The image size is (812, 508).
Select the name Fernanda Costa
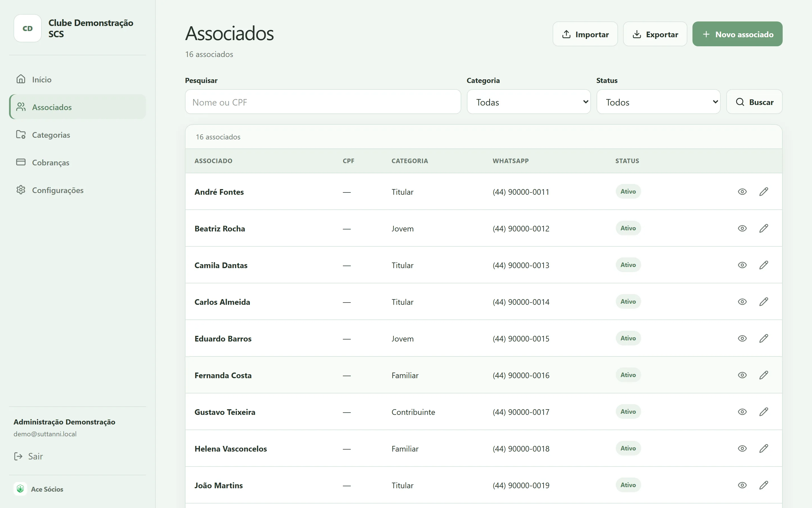(x=223, y=375)
